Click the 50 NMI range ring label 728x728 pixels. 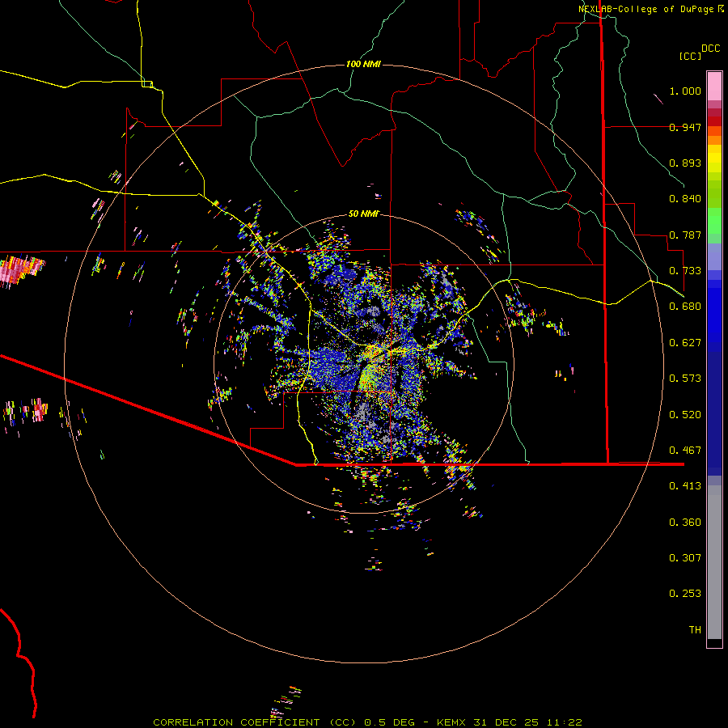click(x=363, y=214)
